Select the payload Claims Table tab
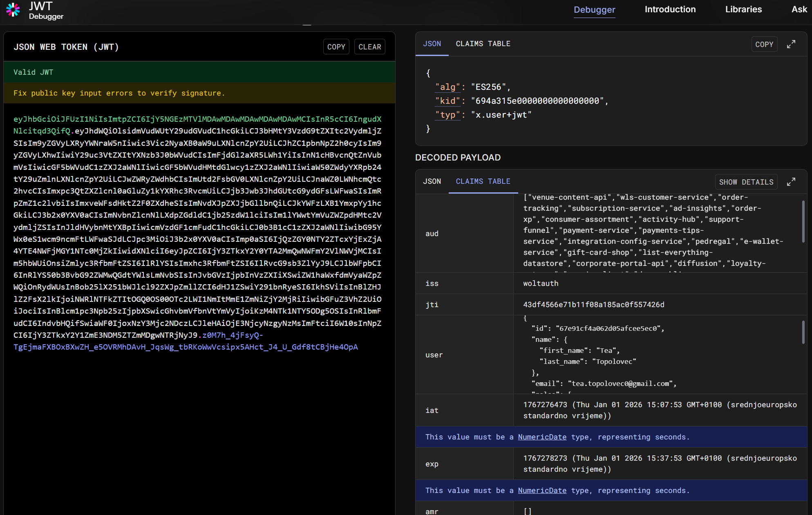Viewport: 812px width, 515px height. click(483, 181)
